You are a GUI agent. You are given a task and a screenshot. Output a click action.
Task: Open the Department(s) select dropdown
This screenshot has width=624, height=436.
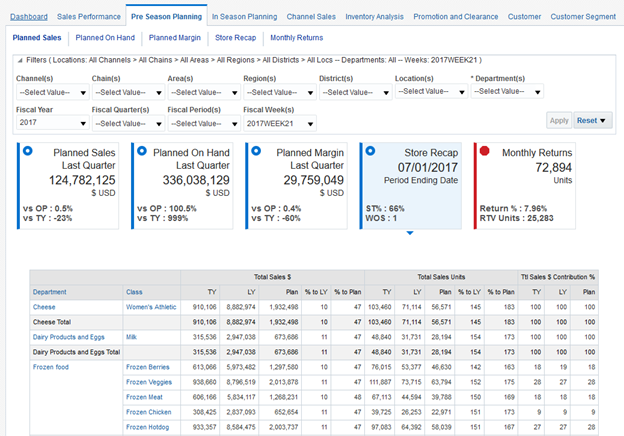pyautogui.click(x=508, y=92)
